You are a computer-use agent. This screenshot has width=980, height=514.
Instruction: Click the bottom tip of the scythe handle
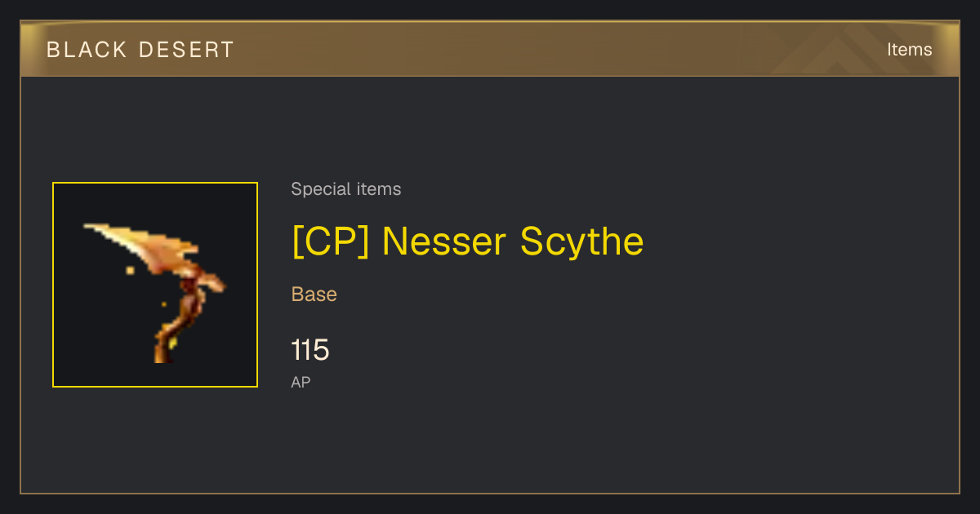[160, 357]
